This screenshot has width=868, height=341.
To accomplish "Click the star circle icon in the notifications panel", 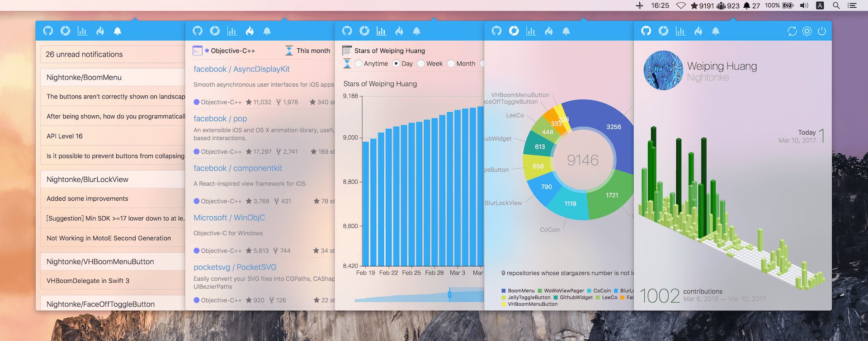I will click(66, 31).
